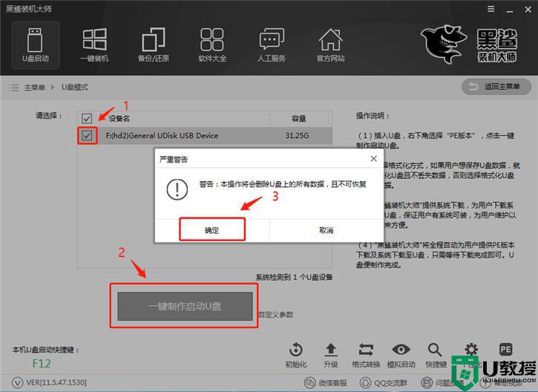Open the 官方网站 tab

[330, 45]
